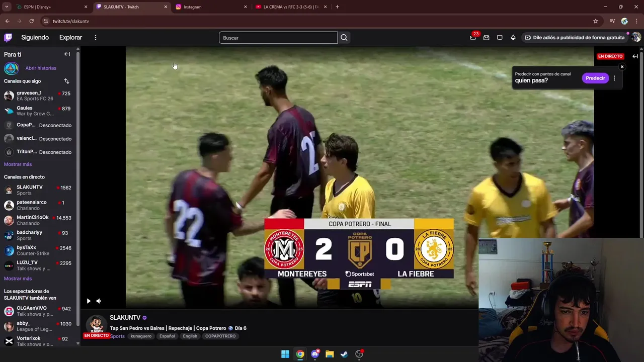
Task: Go back to previous page
Action: [7, 21]
